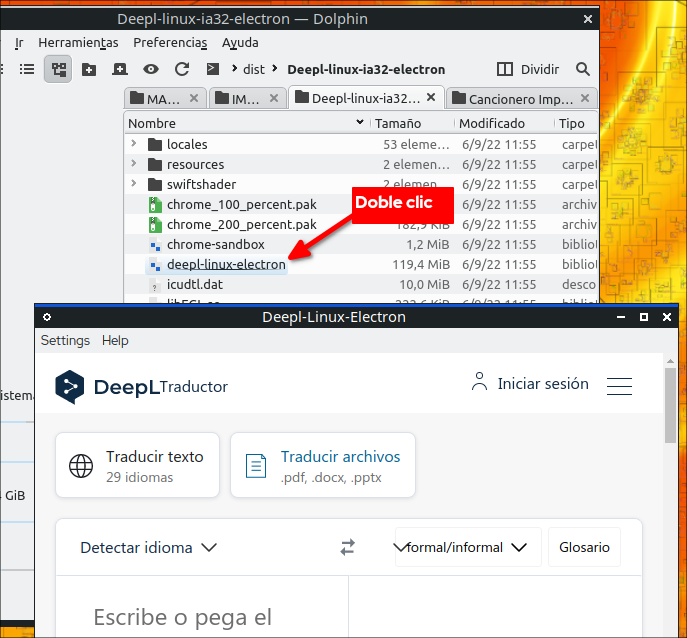Swap languages with the arrows icon

tap(347, 548)
